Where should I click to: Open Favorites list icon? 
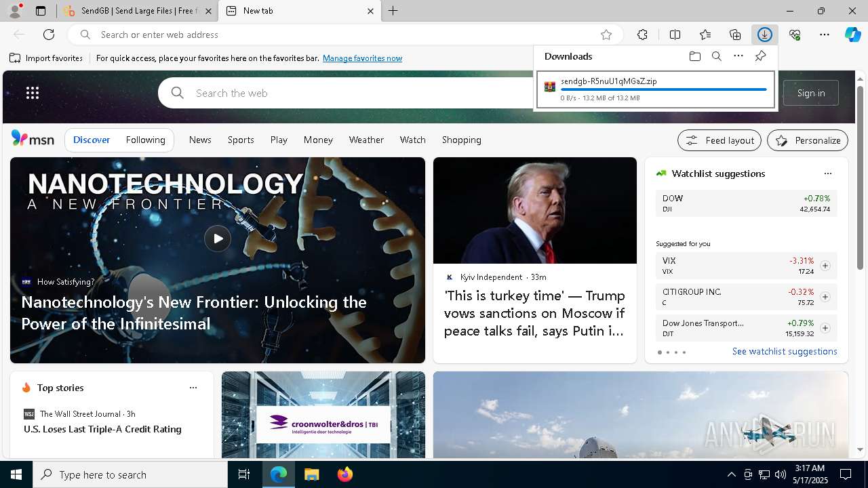pyautogui.click(x=705, y=35)
